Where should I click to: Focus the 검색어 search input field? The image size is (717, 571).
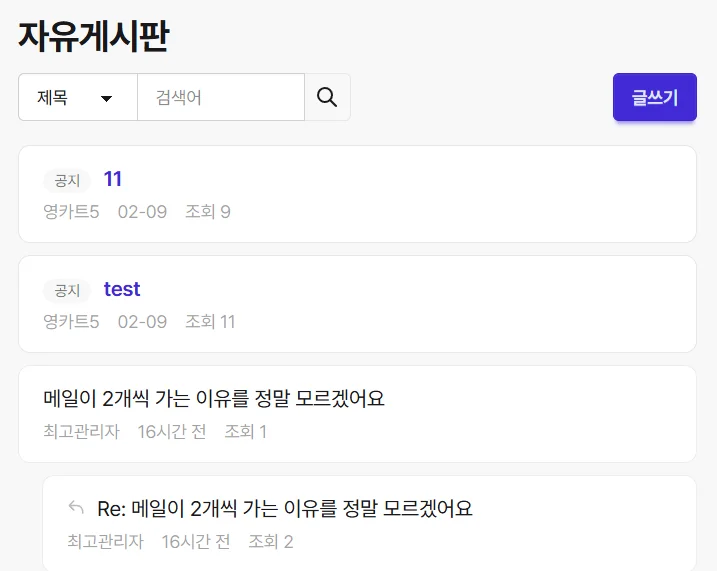click(221, 97)
